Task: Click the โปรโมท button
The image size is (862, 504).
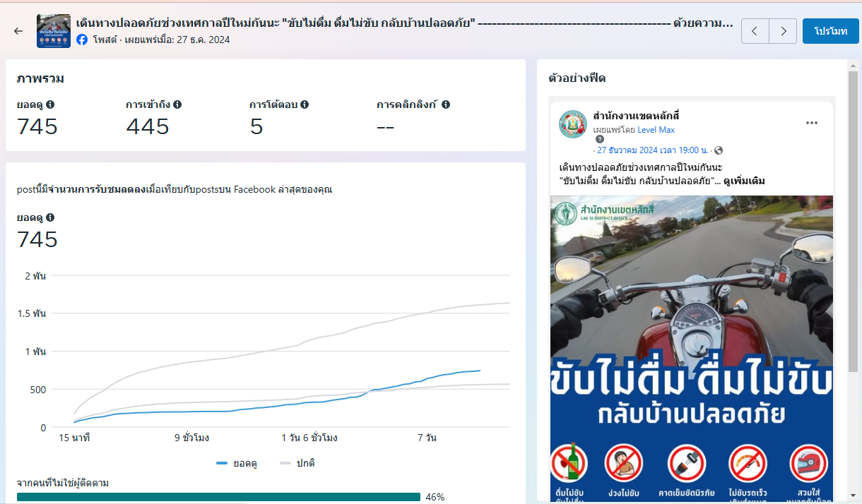Action: point(830,31)
